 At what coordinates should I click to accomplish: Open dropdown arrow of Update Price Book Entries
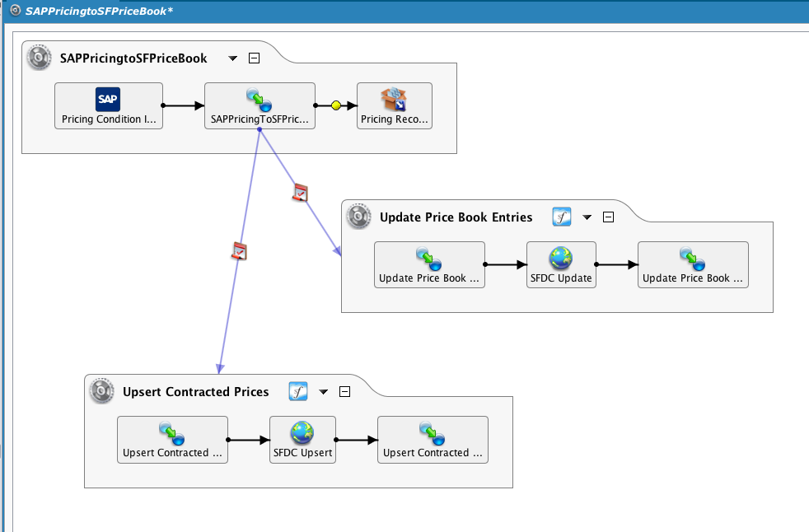[x=587, y=217]
